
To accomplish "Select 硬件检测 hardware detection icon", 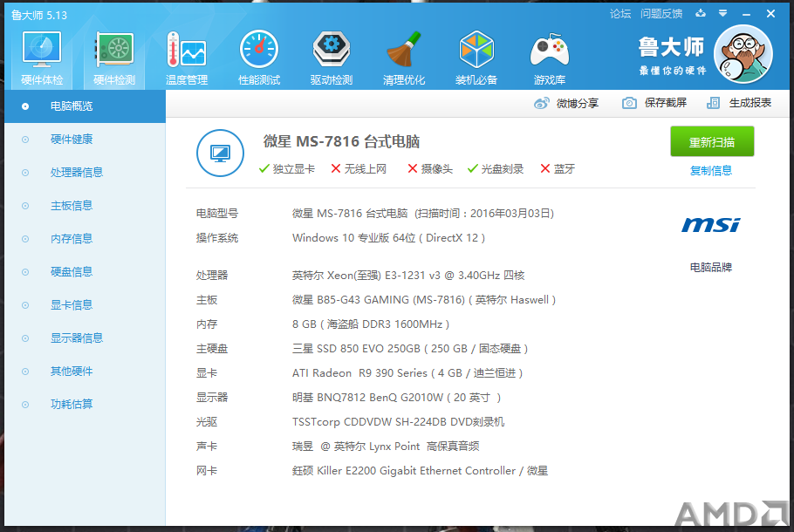I will click(x=114, y=58).
